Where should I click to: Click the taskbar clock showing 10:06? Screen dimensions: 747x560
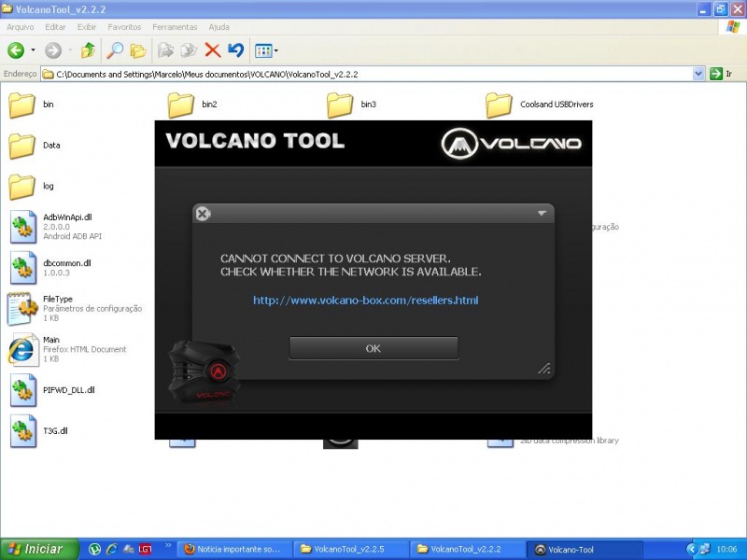(x=726, y=550)
